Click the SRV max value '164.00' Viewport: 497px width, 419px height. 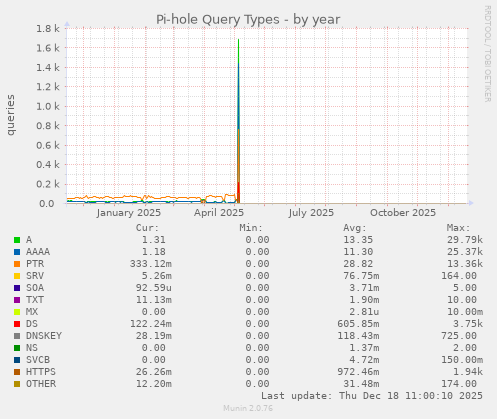459,276
